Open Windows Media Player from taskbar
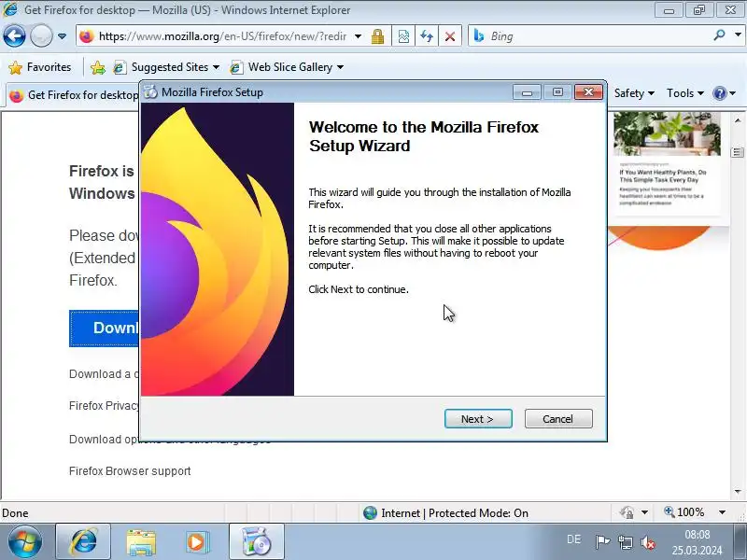 point(197,542)
